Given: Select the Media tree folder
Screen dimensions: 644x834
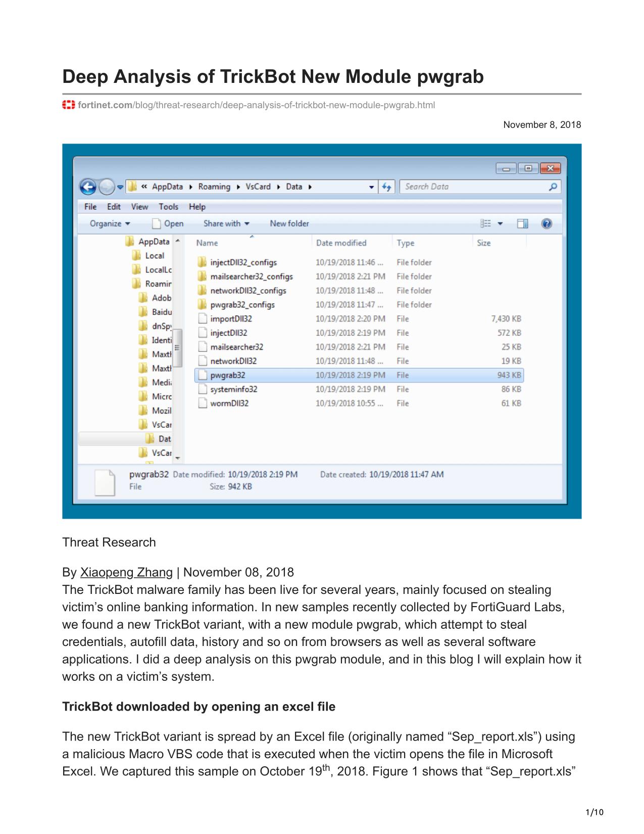Looking at the screenshot, I should tap(155, 383).
